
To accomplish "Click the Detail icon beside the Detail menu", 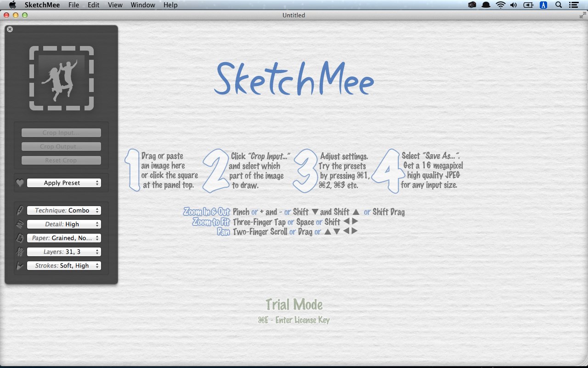I will point(20,224).
